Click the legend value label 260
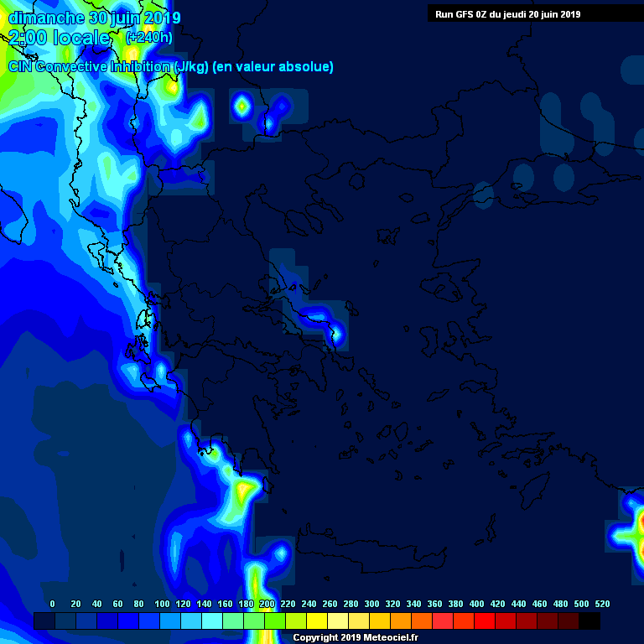 tap(330, 604)
